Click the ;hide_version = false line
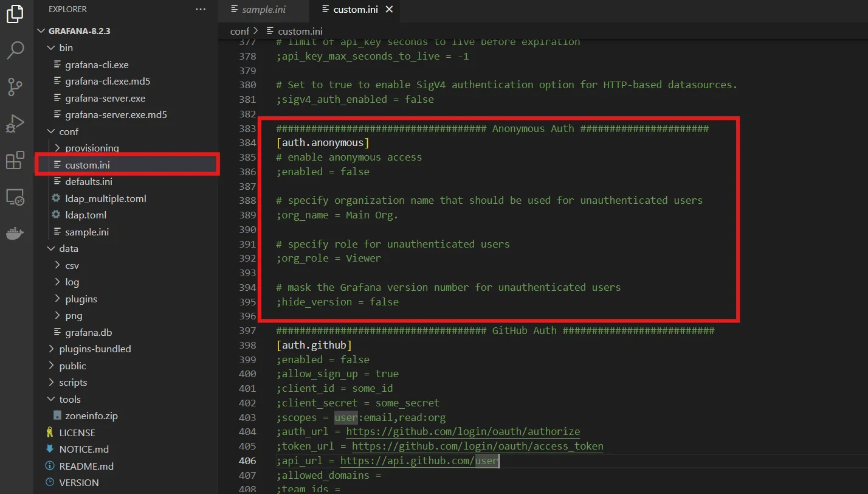Screen dimensions: 868x494 point(337,301)
